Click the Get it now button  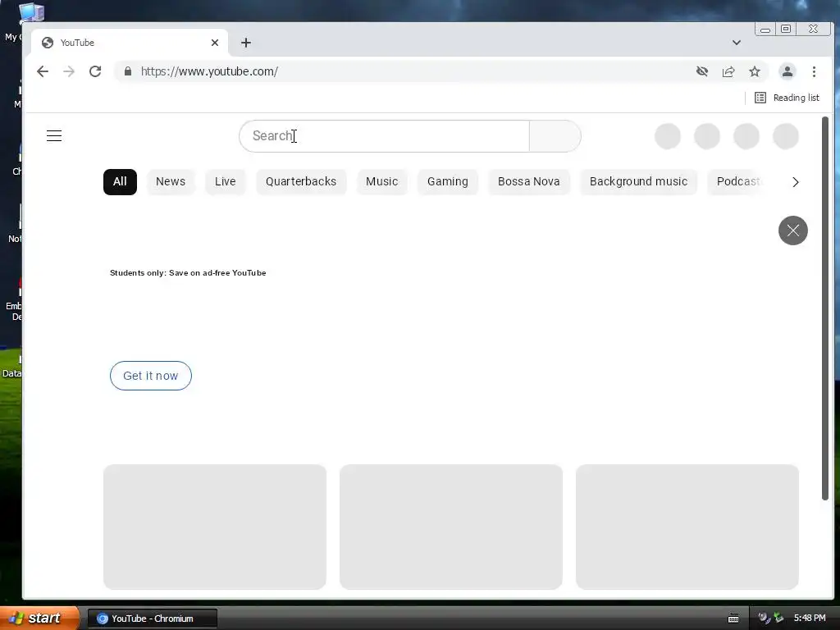point(151,376)
